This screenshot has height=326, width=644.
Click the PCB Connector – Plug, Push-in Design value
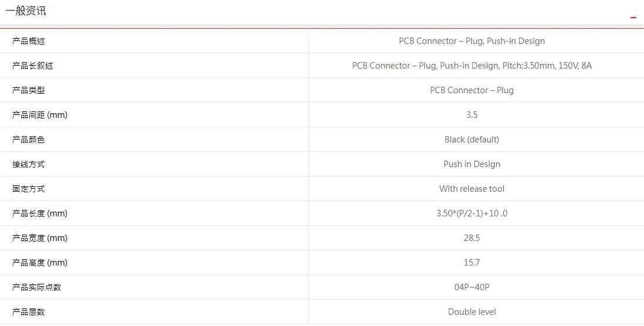pyautogui.click(x=472, y=41)
